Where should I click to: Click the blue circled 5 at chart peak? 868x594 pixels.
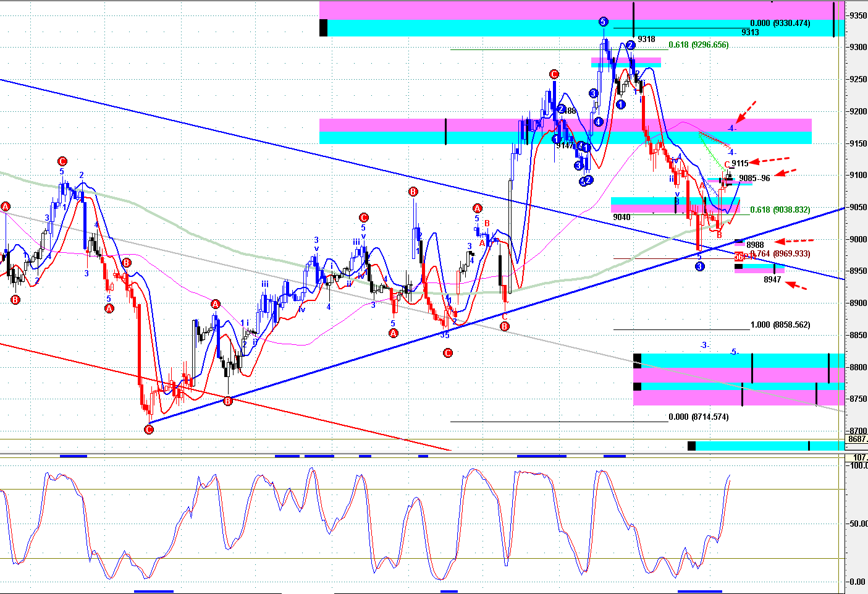pos(603,22)
